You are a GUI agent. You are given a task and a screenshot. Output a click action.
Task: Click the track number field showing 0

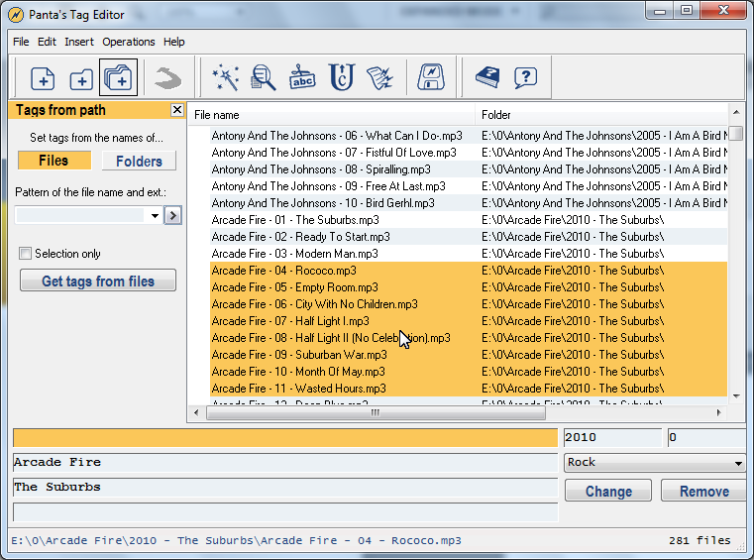point(706,438)
